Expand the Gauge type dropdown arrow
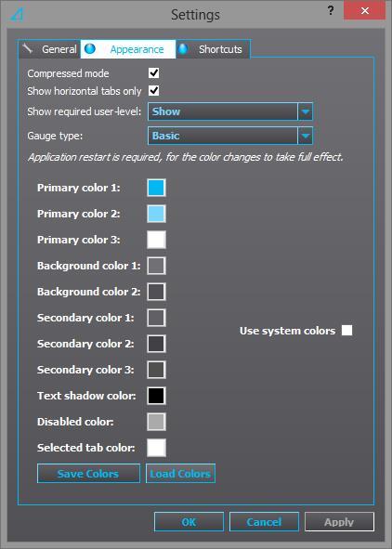This screenshot has height=549, width=392. click(305, 136)
